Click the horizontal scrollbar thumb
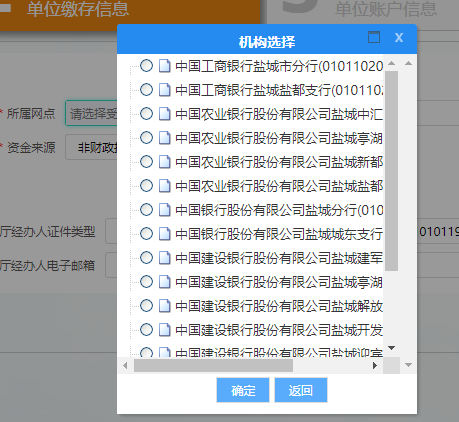The height and width of the screenshot is (422, 459). coord(213,366)
